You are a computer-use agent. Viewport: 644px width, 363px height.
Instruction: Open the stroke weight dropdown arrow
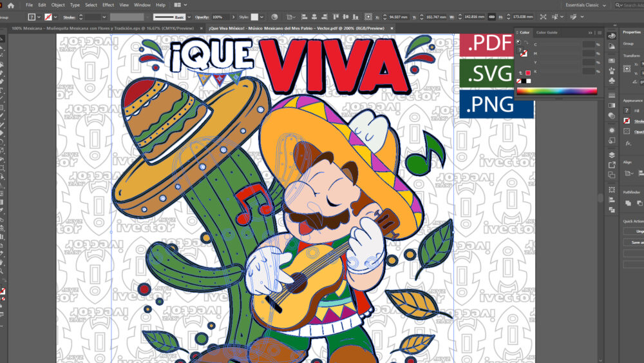[x=104, y=17]
